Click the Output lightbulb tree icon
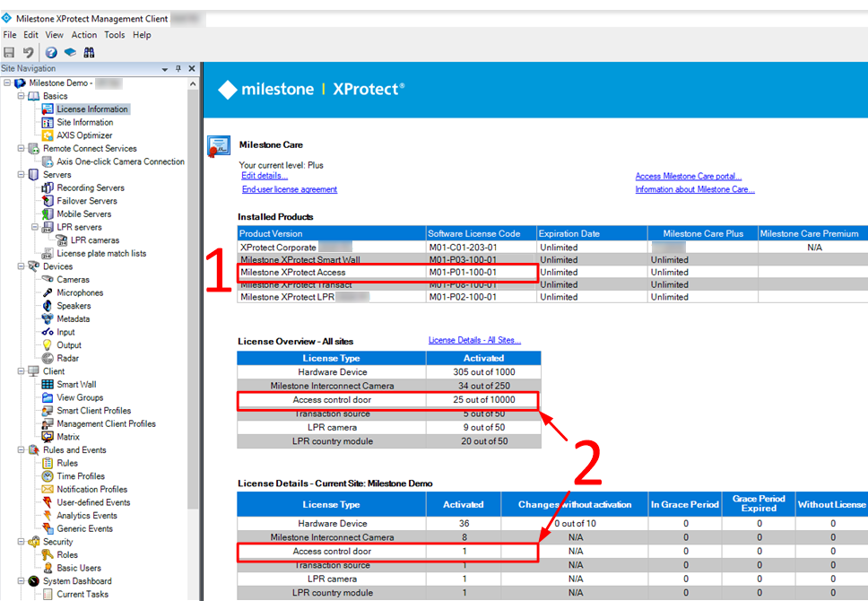The image size is (868, 601). [48, 345]
